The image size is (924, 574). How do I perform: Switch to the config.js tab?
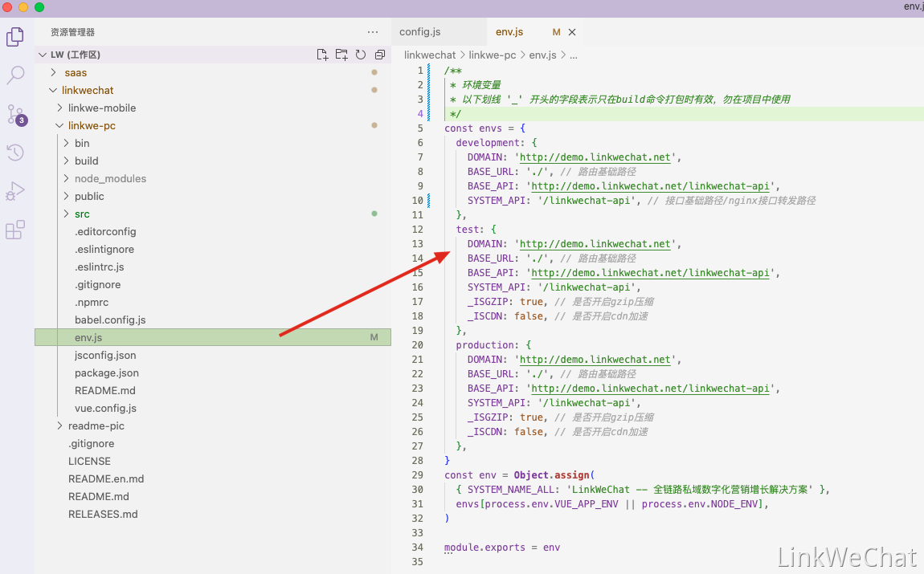click(420, 32)
